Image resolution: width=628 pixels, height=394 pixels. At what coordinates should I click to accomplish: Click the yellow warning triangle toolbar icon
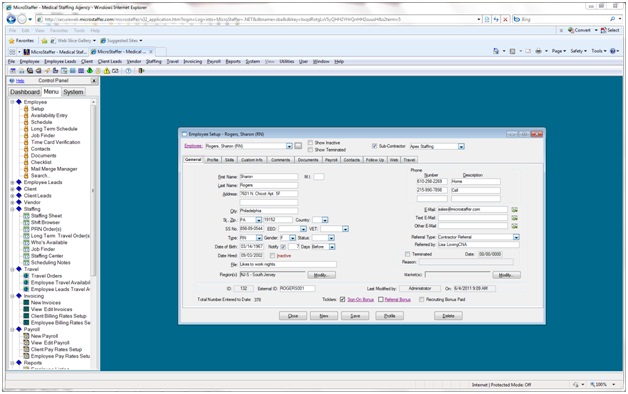pyautogui.click(x=107, y=71)
